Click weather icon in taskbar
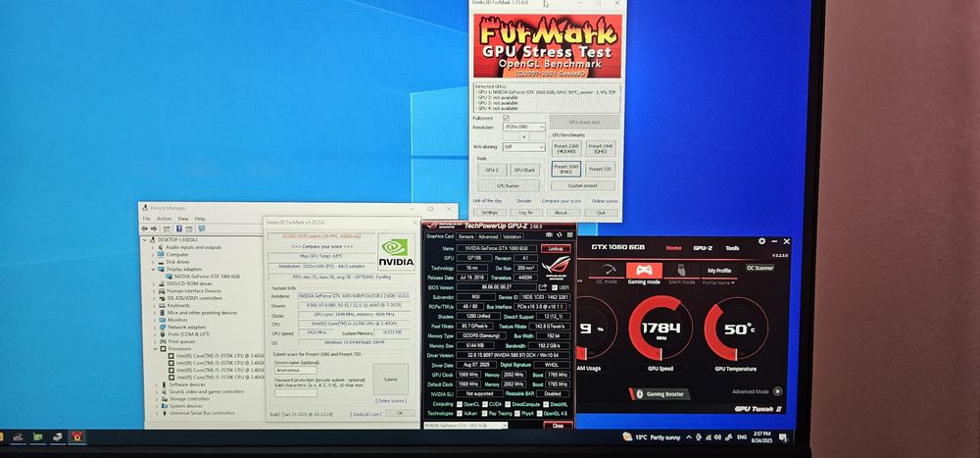The image size is (980, 458). click(x=627, y=437)
